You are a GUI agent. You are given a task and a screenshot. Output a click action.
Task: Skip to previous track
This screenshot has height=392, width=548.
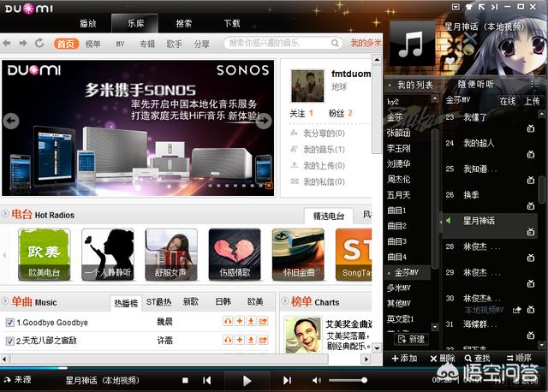[207, 380]
